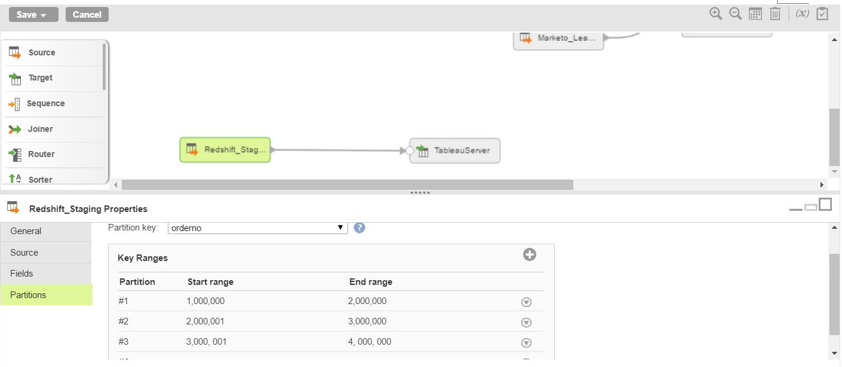Open the parameters (x) icon
The width and height of the screenshot is (842, 367).
pyautogui.click(x=802, y=14)
